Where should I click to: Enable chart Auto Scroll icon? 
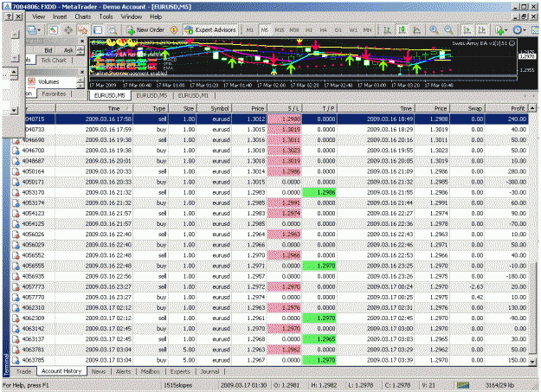click(x=467, y=30)
